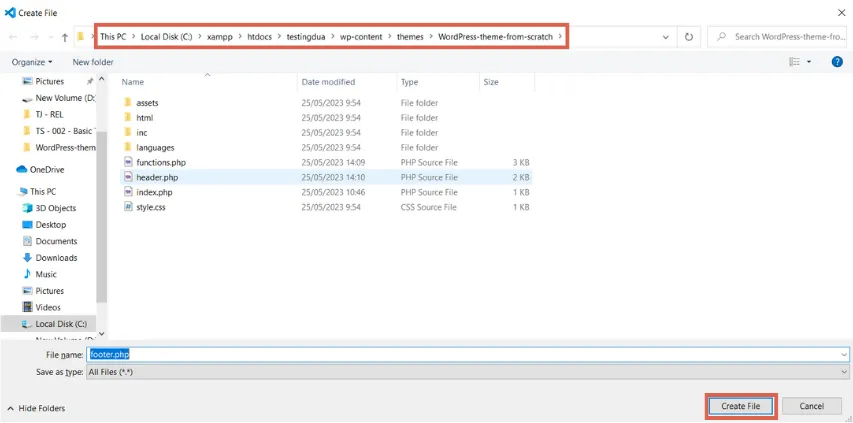This screenshot has height=423, width=853.
Task: Select the html folder icon
Action: (128, 117)
